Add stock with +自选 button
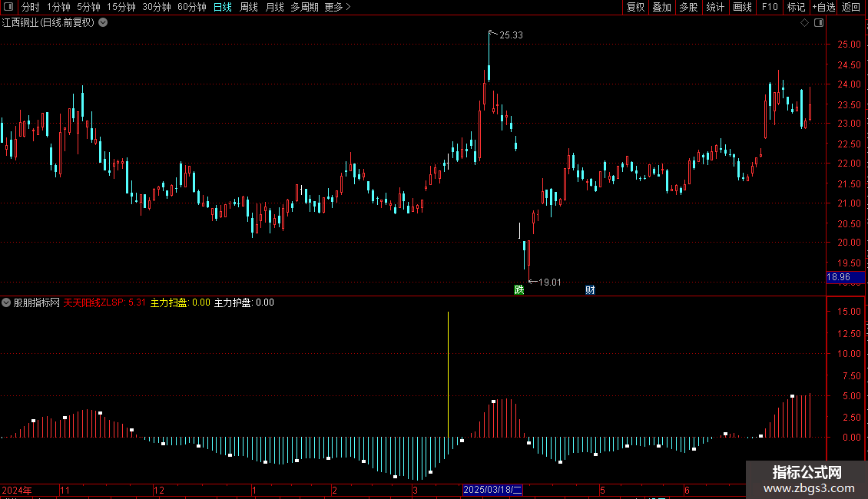Screen dimensions: 868x499 pos(823,7)
